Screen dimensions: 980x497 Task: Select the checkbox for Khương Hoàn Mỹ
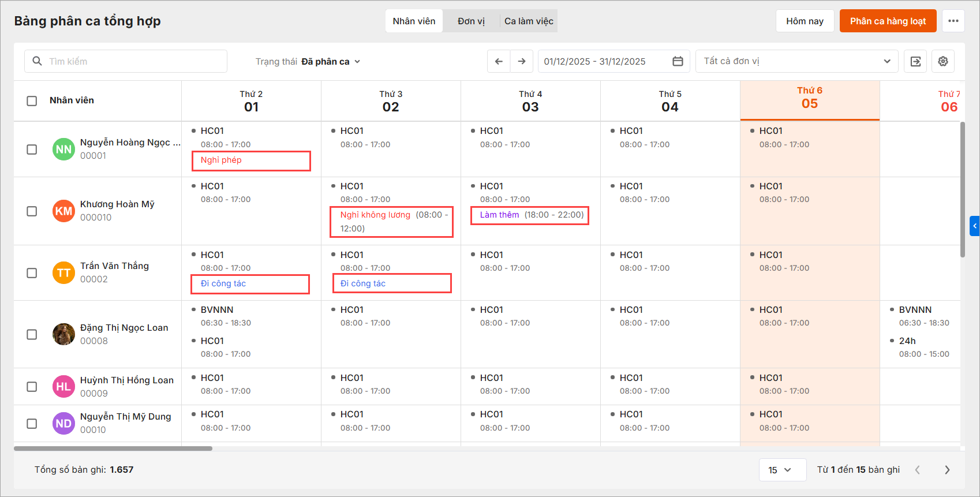pos(32,211)
